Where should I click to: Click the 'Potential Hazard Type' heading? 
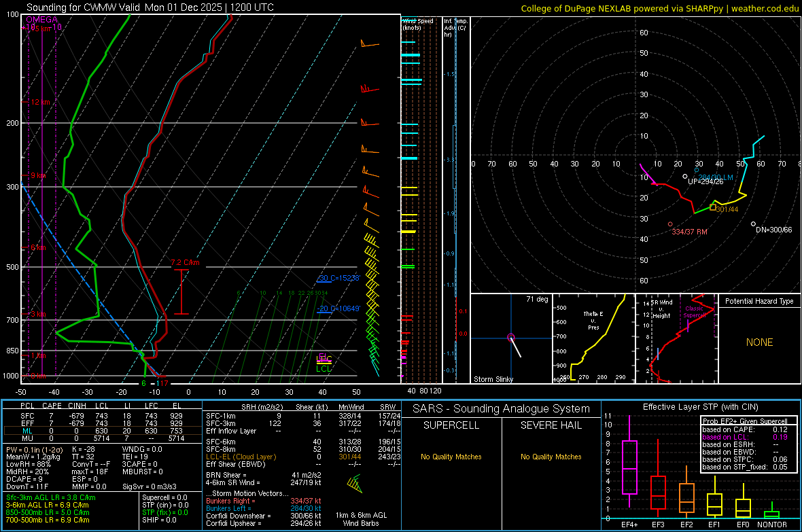click(x=760, y=301)
